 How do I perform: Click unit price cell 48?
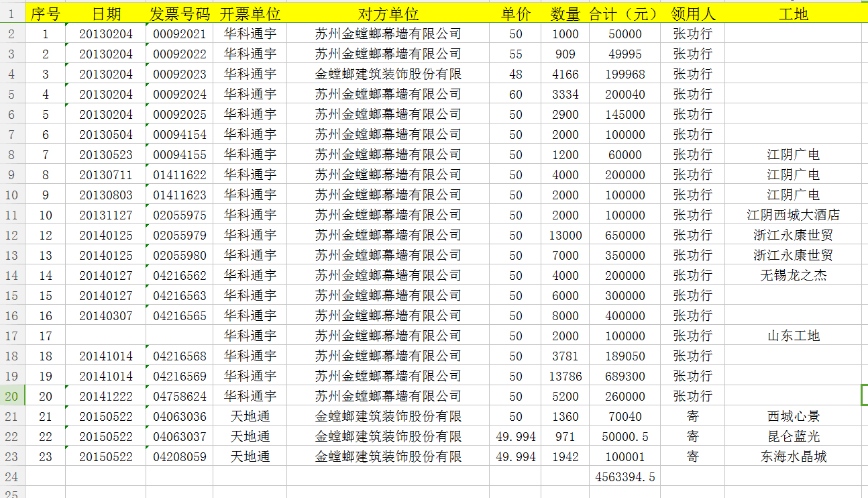[515, 74]
